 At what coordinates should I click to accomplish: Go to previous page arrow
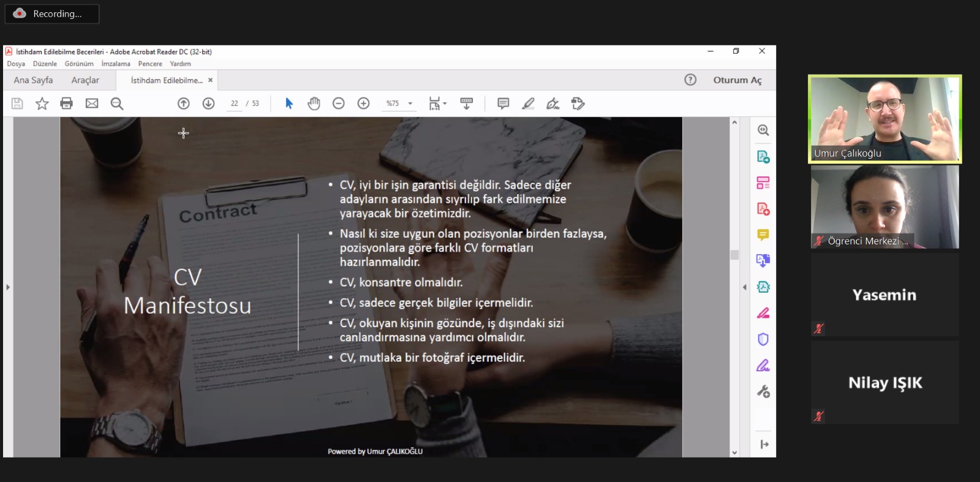183,104
